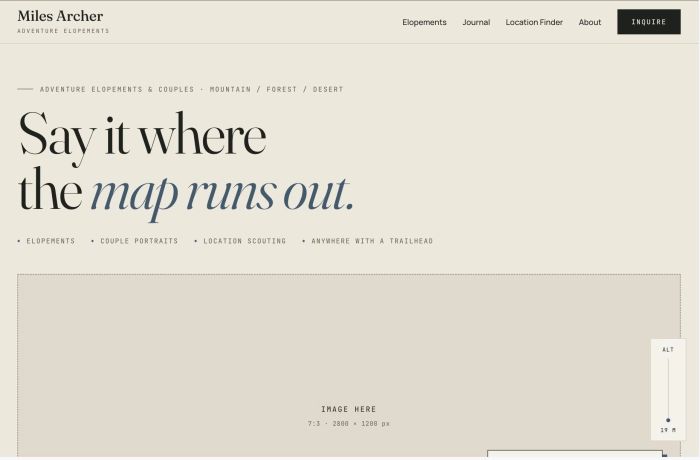
Task: Click the Miles Archer site logo
Action: tap(60, 16)
